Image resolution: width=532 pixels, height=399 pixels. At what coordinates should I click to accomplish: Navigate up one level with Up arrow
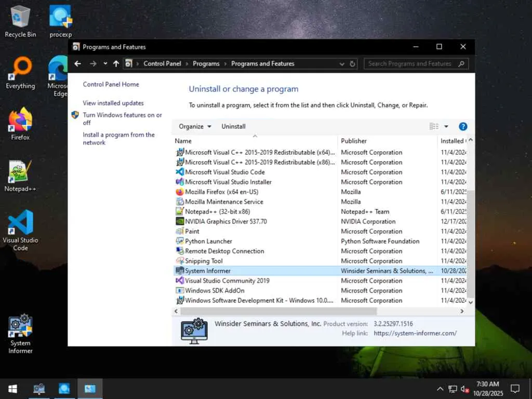point(116,64)
